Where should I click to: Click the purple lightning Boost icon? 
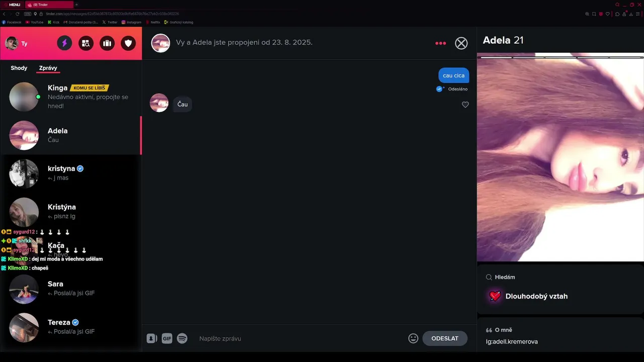point(64,43)
